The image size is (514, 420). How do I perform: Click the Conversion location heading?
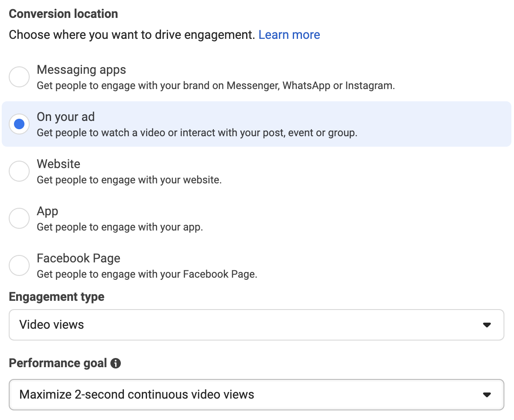pos(63,14)
